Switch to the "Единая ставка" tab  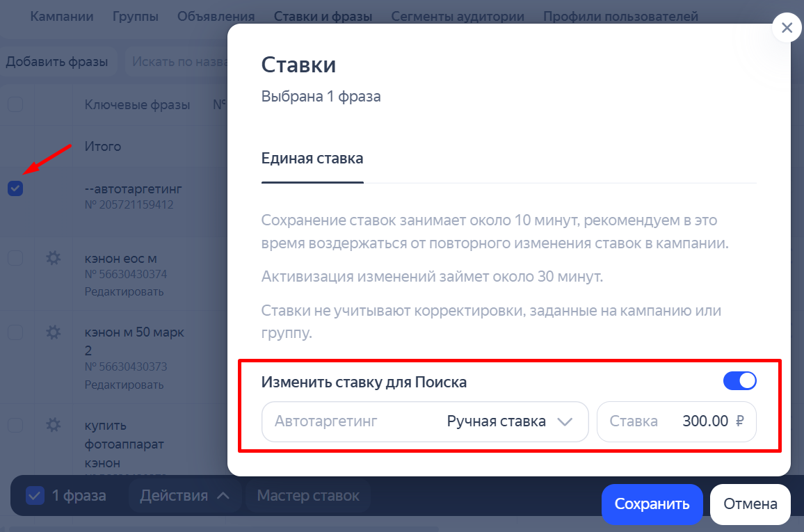(312, 158)
